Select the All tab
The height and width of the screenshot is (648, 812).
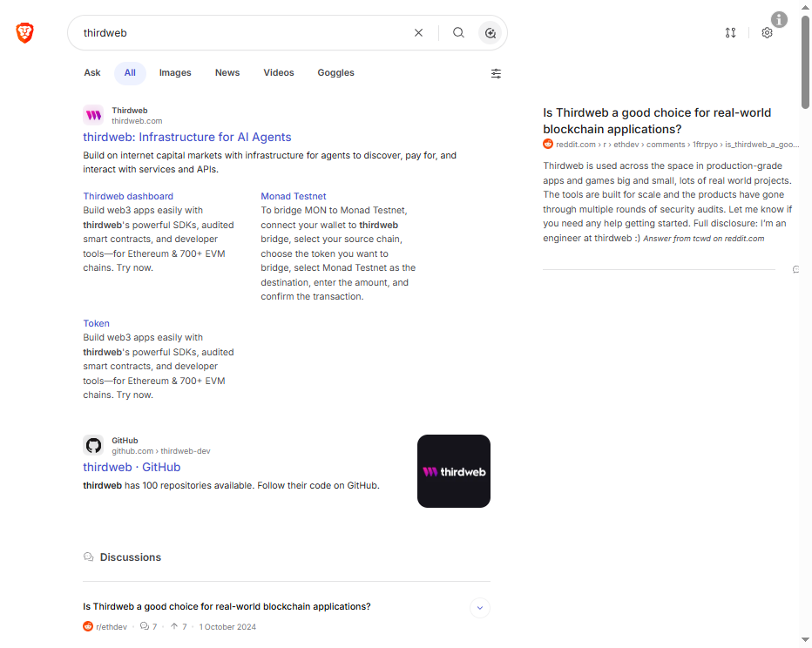coord(130,73)
